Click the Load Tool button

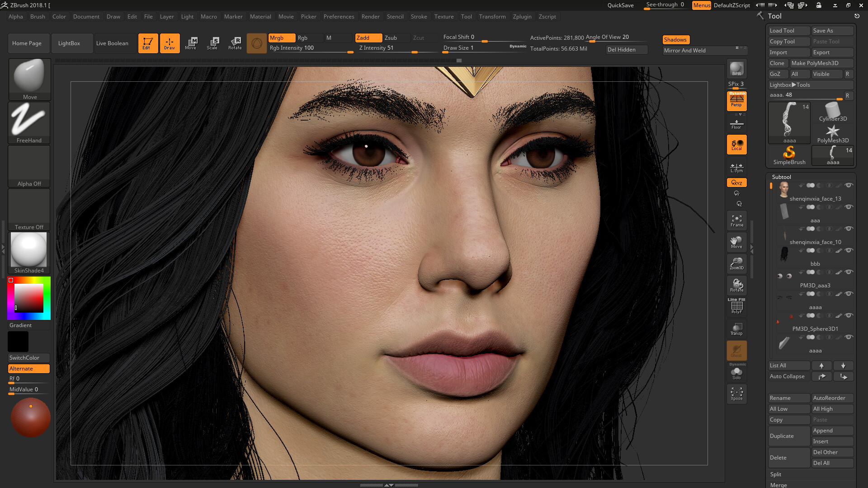789,31
